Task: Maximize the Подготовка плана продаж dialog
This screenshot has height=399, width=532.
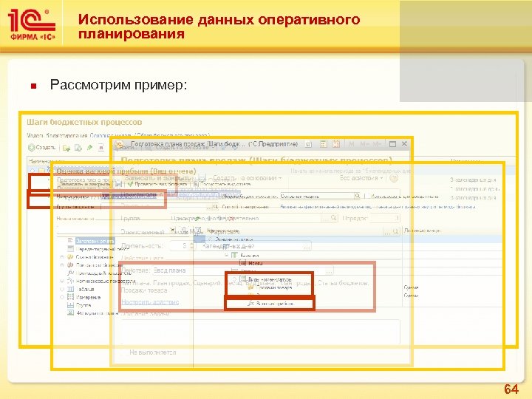Action: [x=392, y=144]
